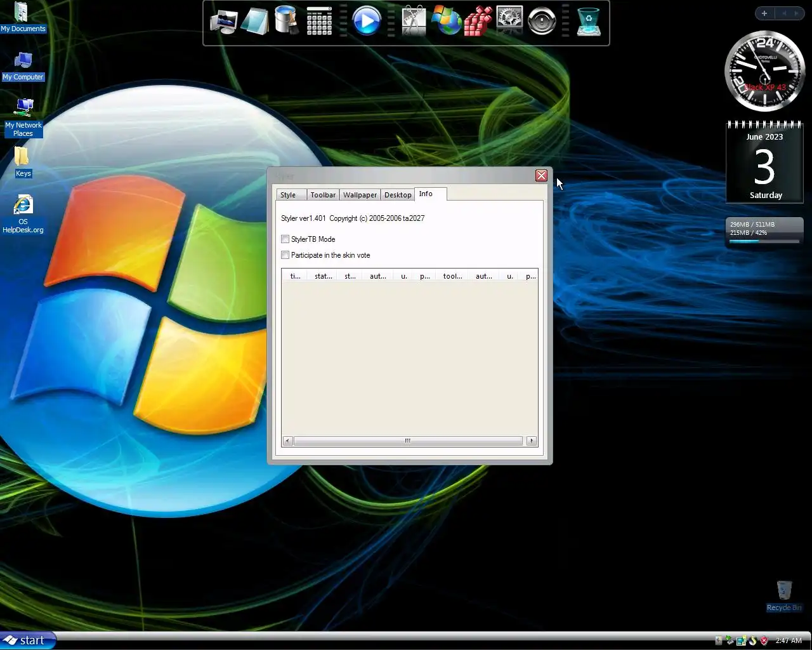Select the My Network Places desktop icon
Image resolution: width=812 pixels, height=650 pixels.
(23, 117)
